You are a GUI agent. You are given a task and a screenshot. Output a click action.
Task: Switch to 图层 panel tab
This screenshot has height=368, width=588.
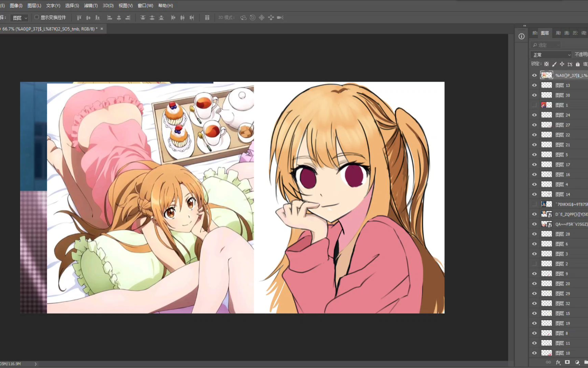[545, 33]
